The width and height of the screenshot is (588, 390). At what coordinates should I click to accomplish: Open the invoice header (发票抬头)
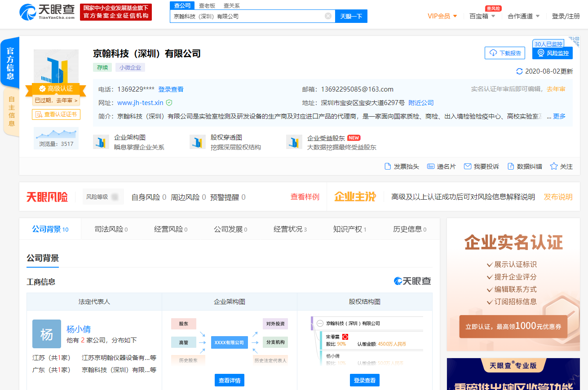(x=402, y=167)
